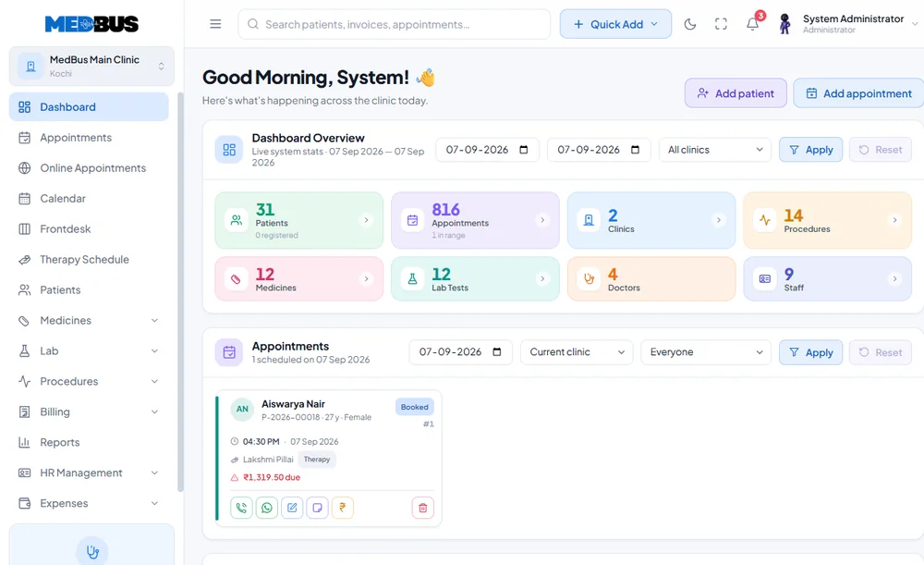Open Therapy Schedule in the sidebar
The width and height of the screenshot is (924, 565).
(x=89, y=260)
